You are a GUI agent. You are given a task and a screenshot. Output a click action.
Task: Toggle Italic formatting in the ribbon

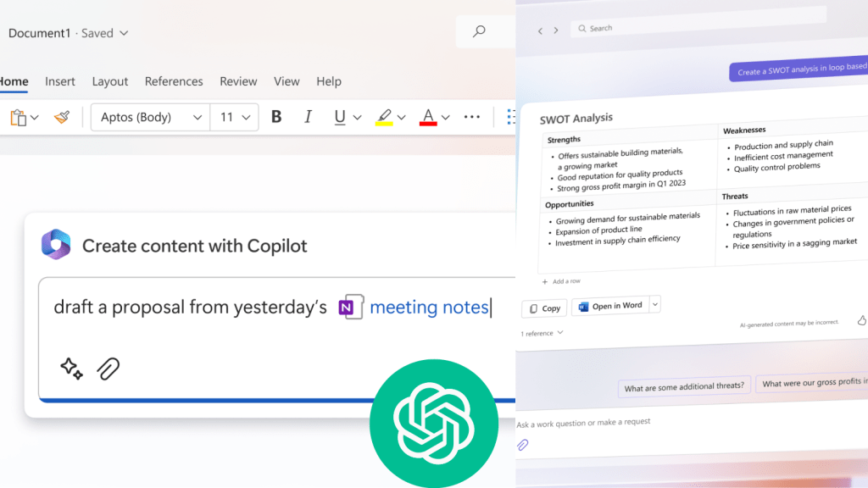click(308, 117)
